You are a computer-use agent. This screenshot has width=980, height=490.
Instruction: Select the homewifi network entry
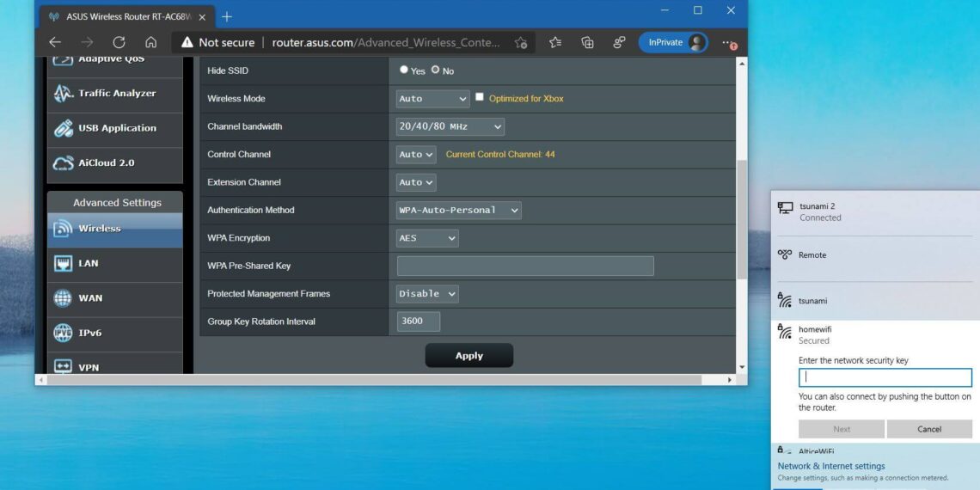click(875, 334)
